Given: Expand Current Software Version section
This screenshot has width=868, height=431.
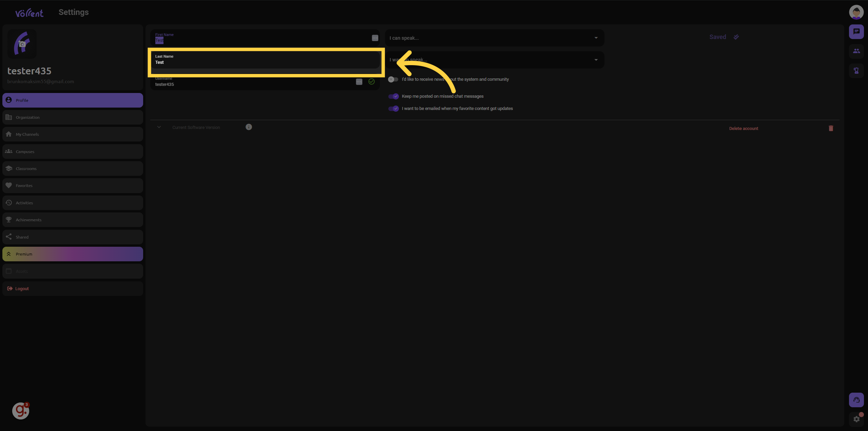Looking at the screenshot, I should 158,127.
